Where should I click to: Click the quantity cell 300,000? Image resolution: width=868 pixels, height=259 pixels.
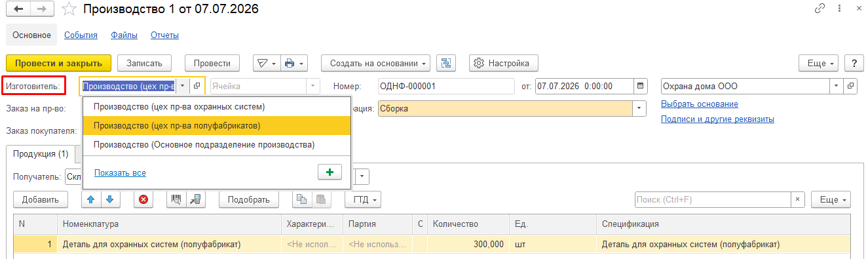pos(468,244)
